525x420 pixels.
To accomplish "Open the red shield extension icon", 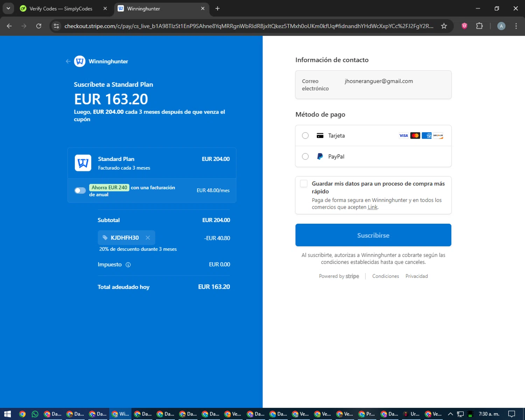I will [464, 26].
